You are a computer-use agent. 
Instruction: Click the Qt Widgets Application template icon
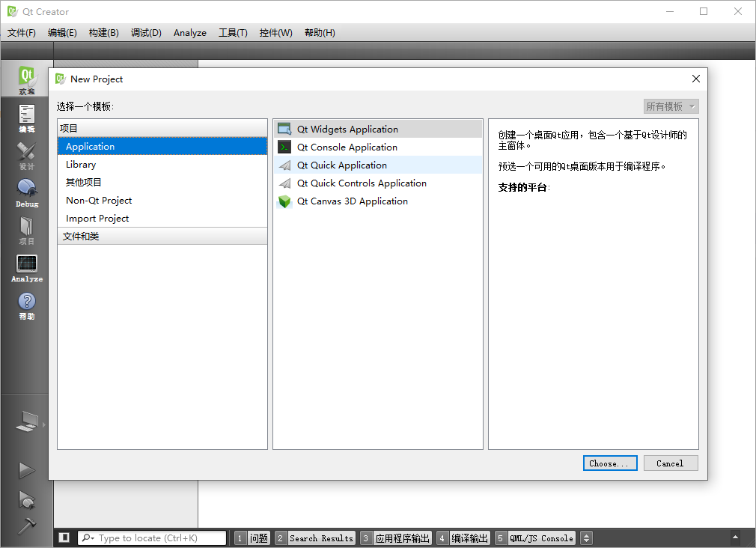284,129
